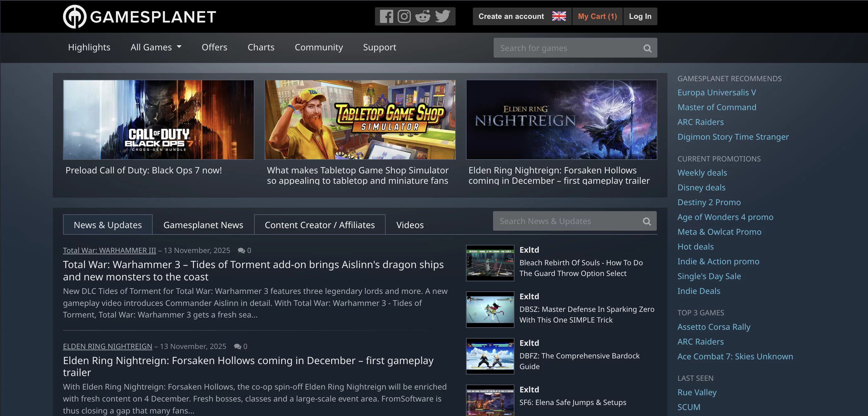Open the Instagram social icon
Image resolution: width=868 pixels, height=416 pixels.
pyautogui.click(x=404, y=16)
